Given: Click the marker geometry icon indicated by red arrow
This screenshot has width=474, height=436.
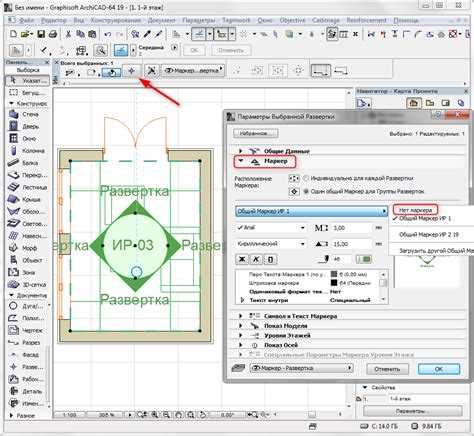Looking at the screenshot, I should [132, 71].
